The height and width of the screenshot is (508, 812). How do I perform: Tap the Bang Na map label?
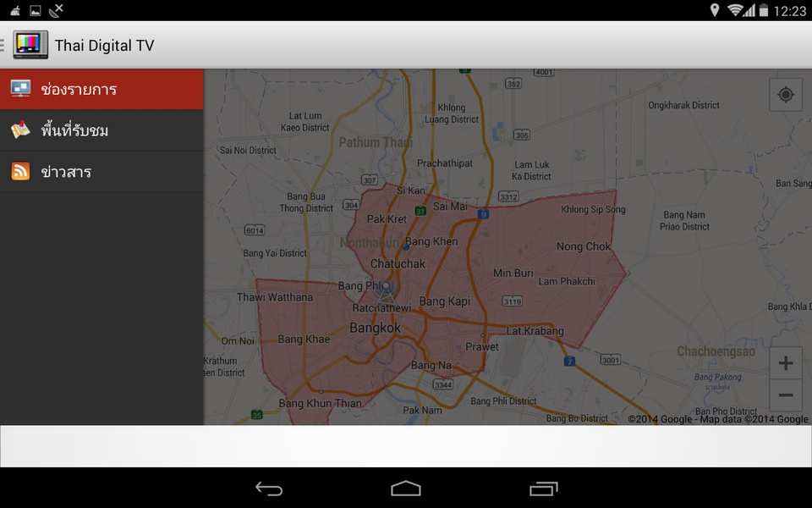pos(431,365)
